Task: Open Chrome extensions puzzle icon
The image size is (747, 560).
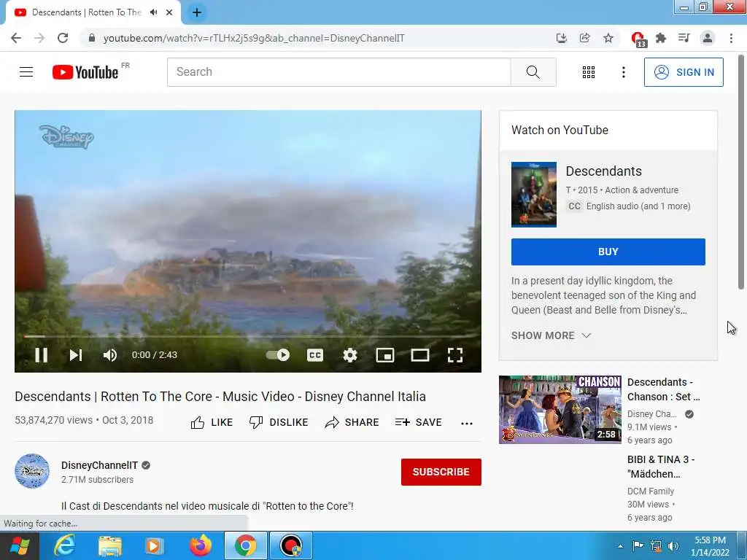Action: pyautogui.click(x=660, y=38)
